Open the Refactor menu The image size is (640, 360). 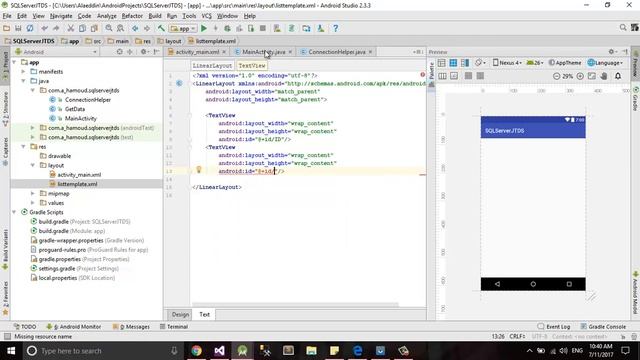tap(132, 16)
